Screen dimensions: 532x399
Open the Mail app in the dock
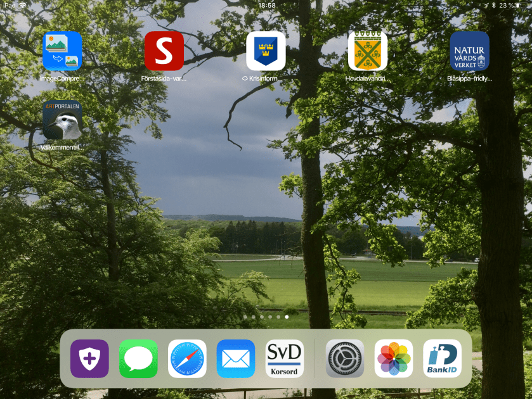point(236,358)
